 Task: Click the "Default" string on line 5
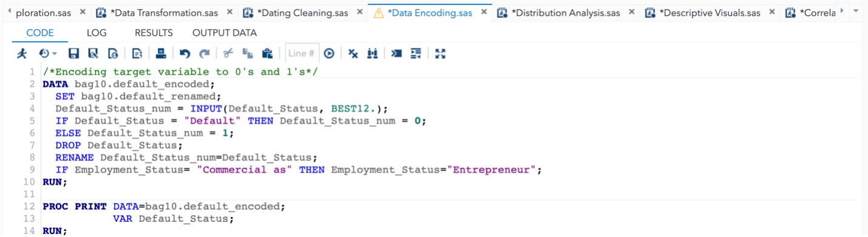(212, 121)
